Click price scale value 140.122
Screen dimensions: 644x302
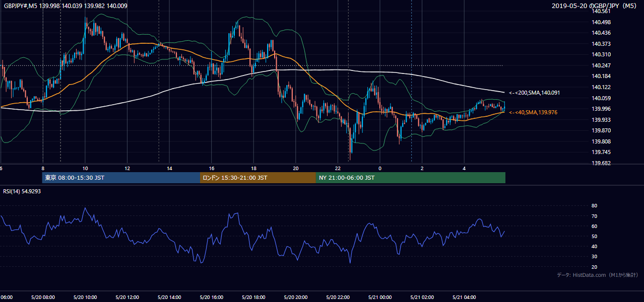point(602,87)
